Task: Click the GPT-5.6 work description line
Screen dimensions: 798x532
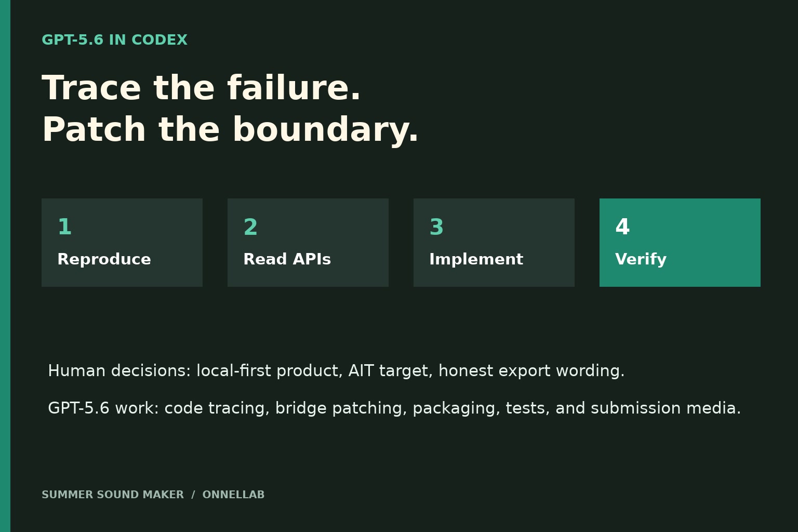Action: [394, 408]
